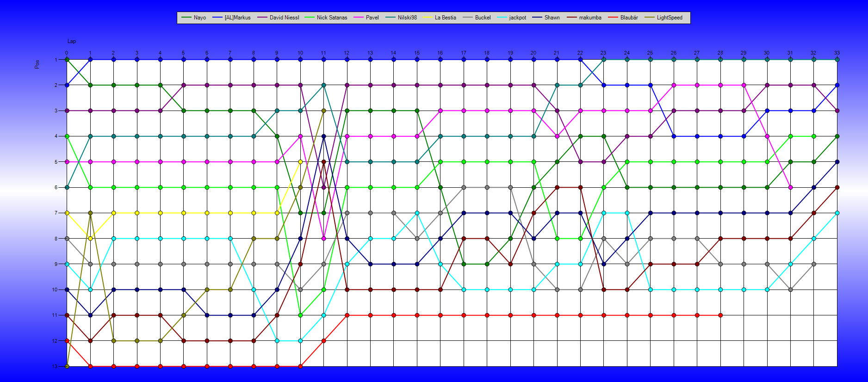868x382 pixels.
Task: Select Nayo's final point at lap 33, position 4
Action: [837, 136]
